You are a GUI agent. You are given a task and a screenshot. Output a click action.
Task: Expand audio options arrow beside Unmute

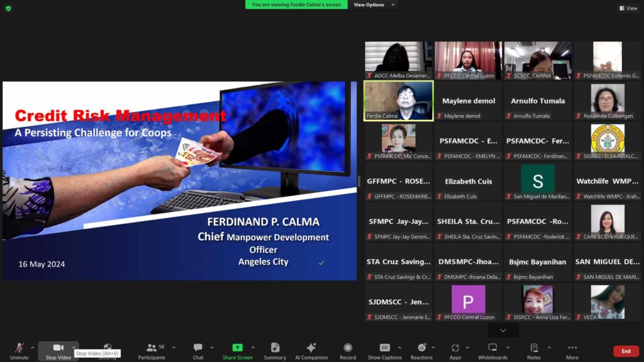tap(33, 348)
